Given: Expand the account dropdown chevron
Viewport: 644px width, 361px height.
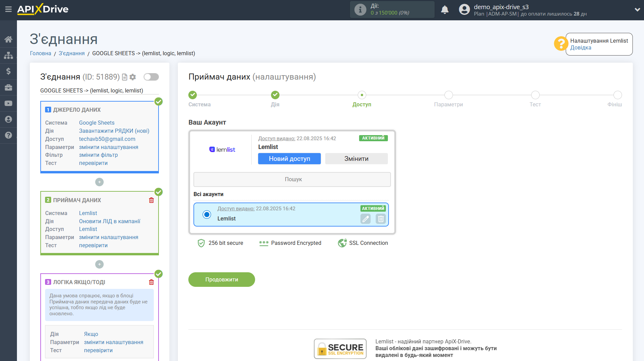Looking at the screenshot, I should (x=637, y=9).
